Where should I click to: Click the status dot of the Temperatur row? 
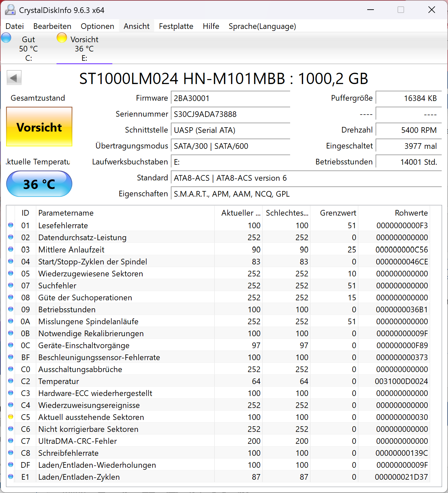pos(11,381)
